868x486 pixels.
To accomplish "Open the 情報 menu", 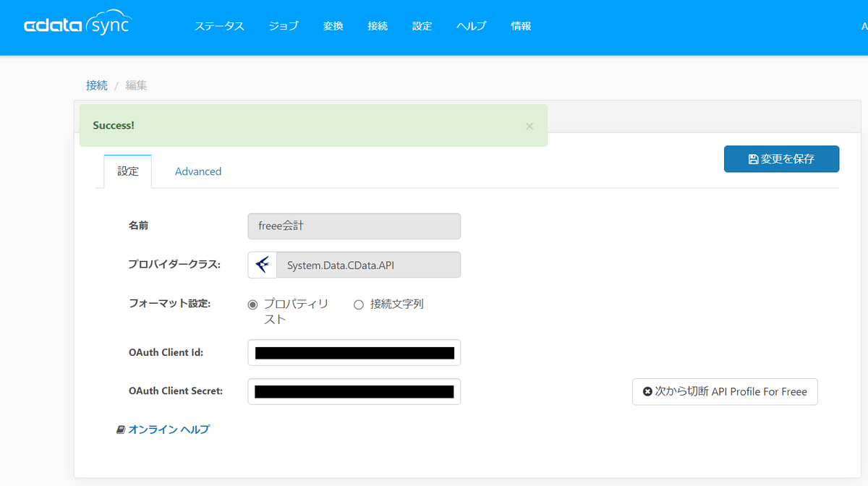I will 521,26.
